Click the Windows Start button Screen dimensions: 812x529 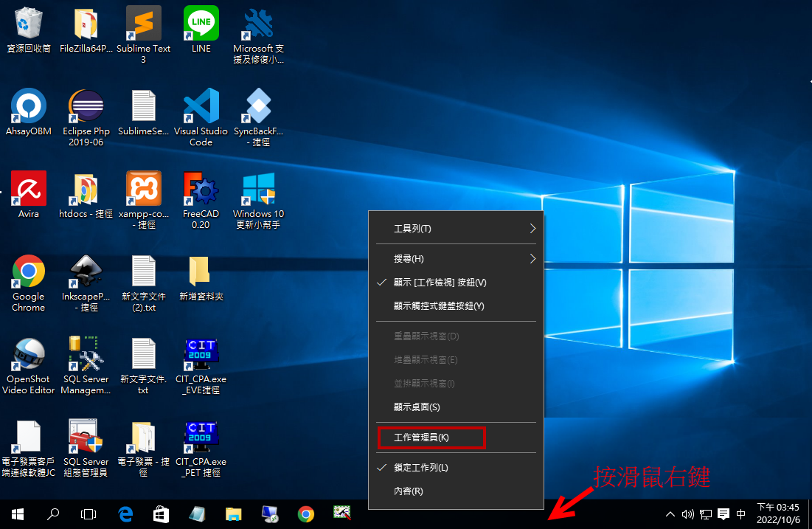17,514
